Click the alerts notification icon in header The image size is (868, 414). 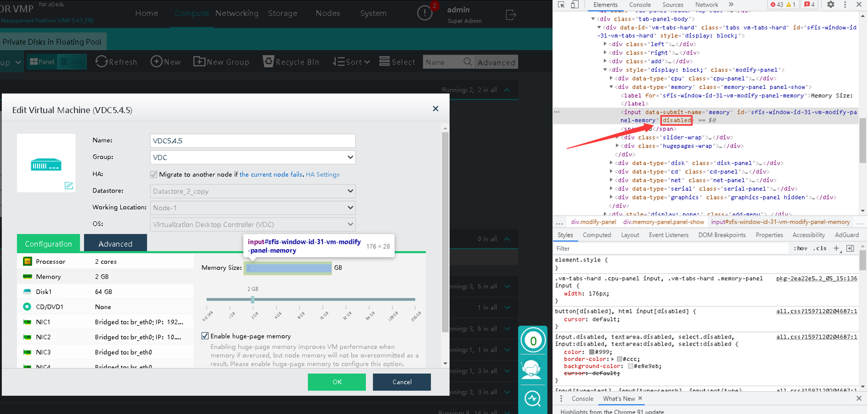pos(425,13)
